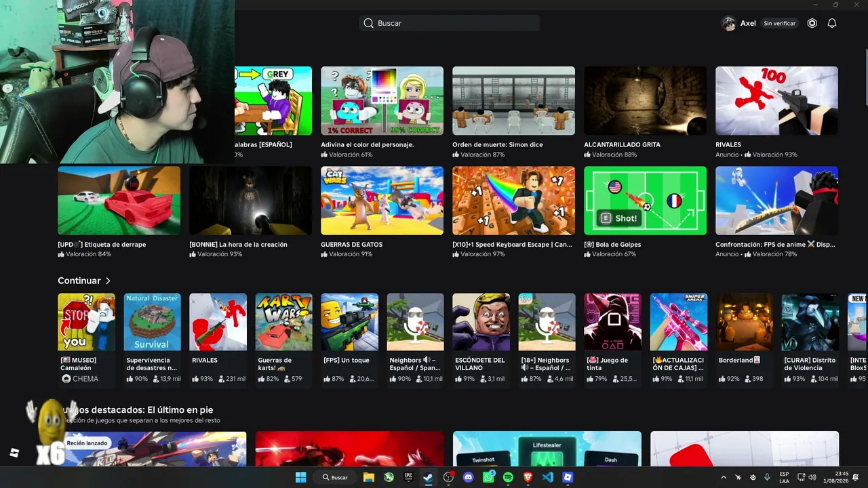Open the Orden de muerte Simon dice thumbnail
Viewport: 868px width, 488px height.
pyautogui.click(x=513, y=101)
